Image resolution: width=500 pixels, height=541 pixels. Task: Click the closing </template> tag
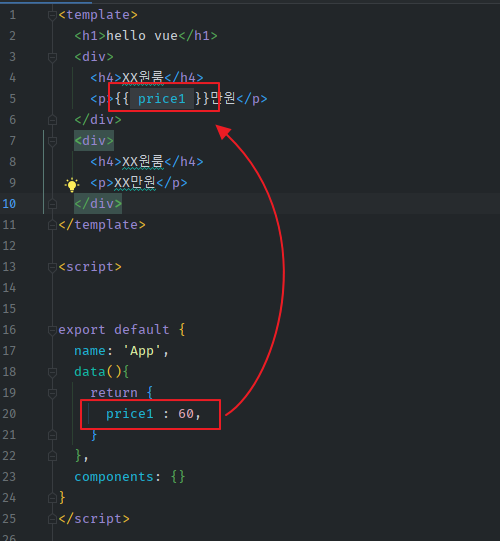click(102, 225)
